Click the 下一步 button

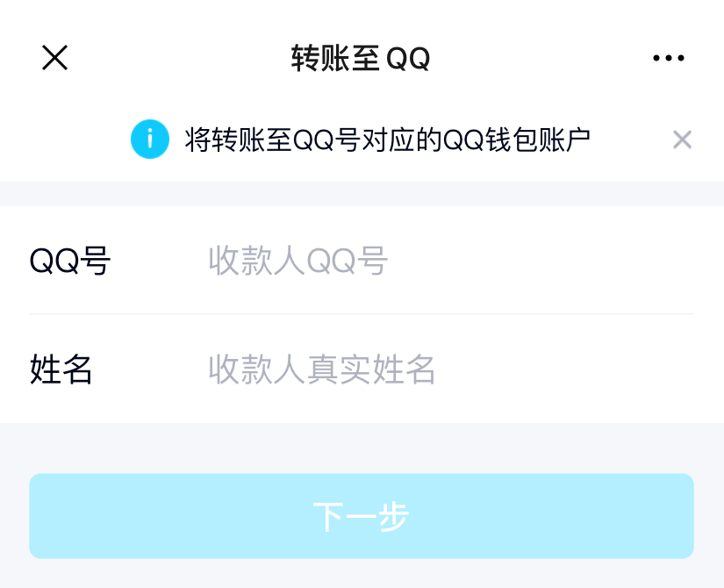tap(362, 516)
